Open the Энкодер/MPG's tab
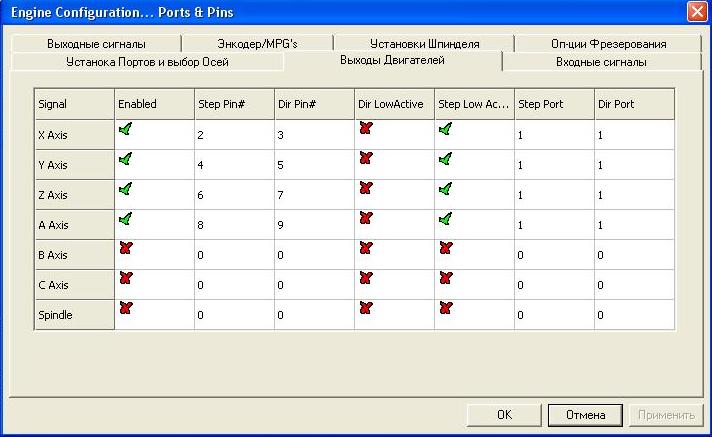712x437 pixels. pos(256,44)
